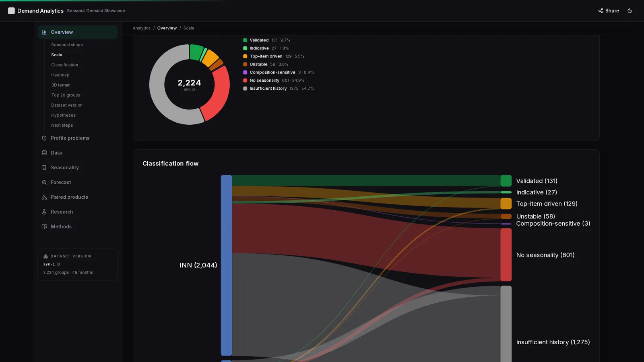Click the Validated legend color swatch
Viewport: 644px width, 362px height.
245,40
